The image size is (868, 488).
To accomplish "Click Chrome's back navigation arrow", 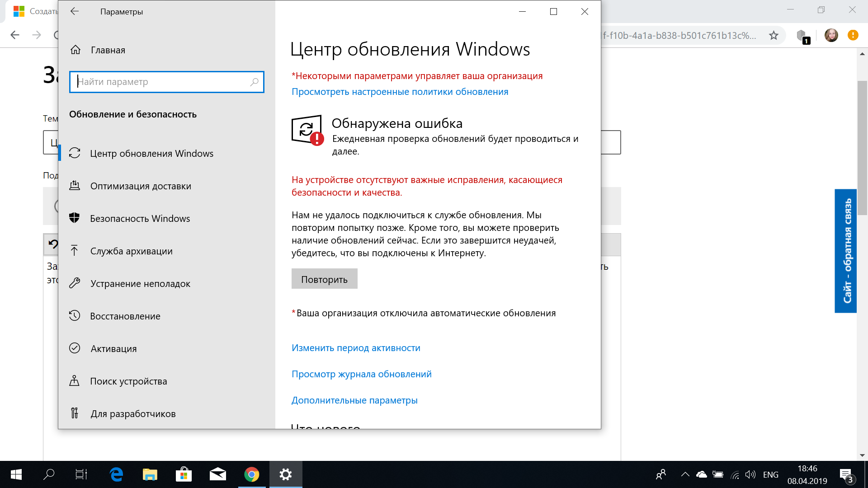I will pos(15,35).
